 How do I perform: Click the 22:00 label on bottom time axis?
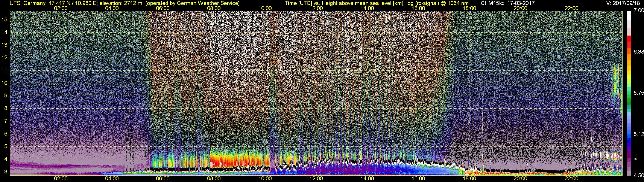[571, 179]
